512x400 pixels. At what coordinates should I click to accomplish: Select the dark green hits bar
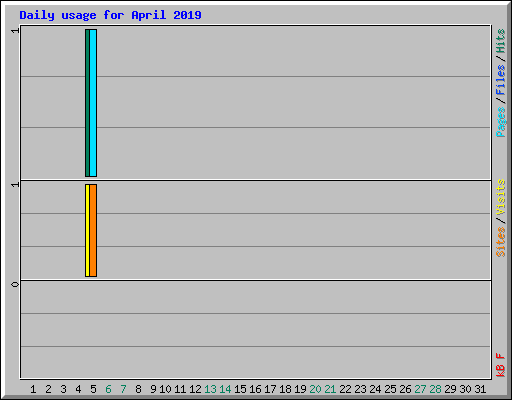87,103
